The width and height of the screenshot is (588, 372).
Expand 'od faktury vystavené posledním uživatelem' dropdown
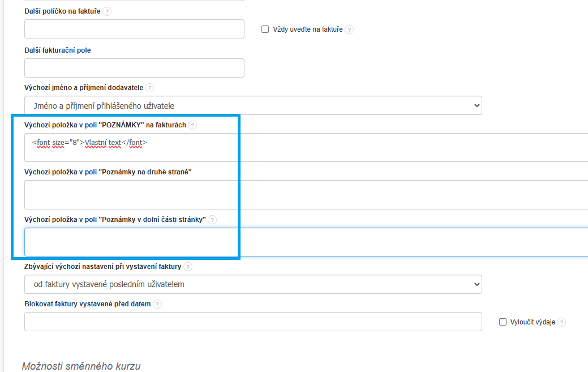tap(253, 284)
